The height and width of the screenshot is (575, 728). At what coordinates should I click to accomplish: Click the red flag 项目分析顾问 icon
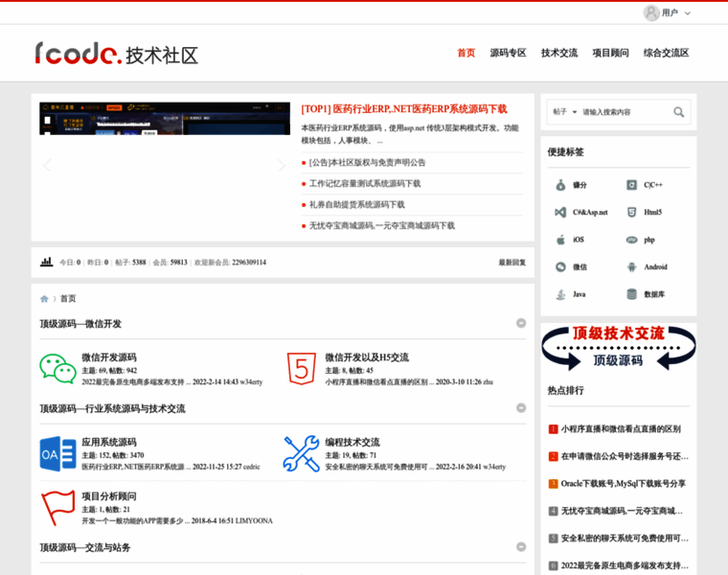pyautogui.click(x=58, y=508)
